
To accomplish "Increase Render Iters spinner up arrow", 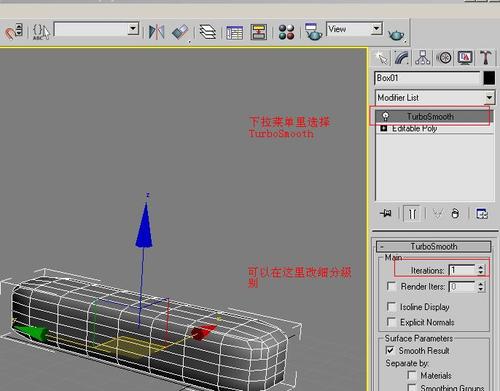I will point(481,284).
